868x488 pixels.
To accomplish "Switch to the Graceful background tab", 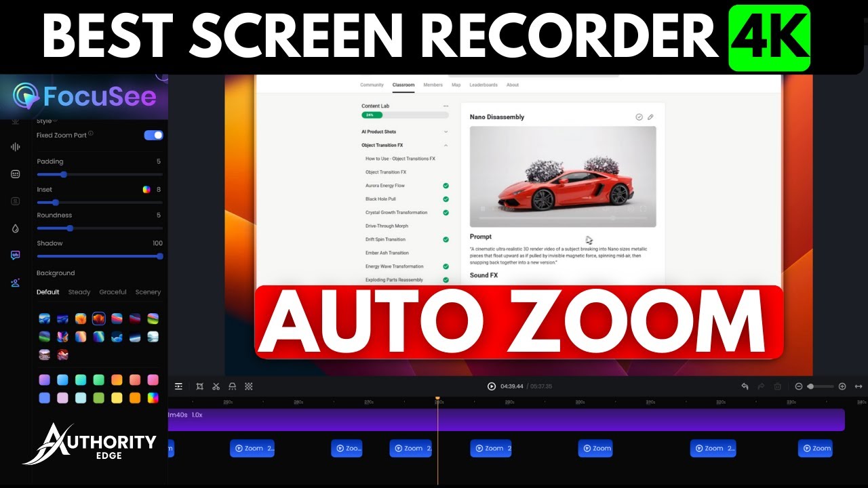I will click(113, 292).
